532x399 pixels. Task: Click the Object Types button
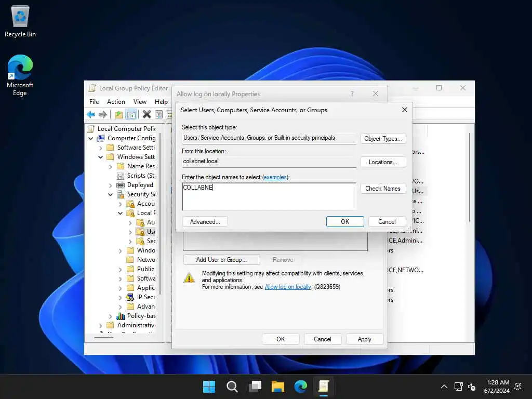pos(383,138)
